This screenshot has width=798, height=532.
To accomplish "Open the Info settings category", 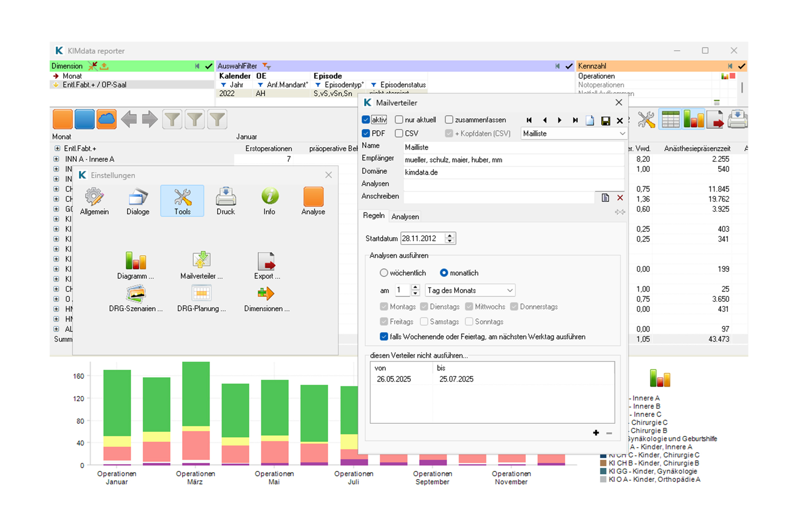I will coord(269,201).
